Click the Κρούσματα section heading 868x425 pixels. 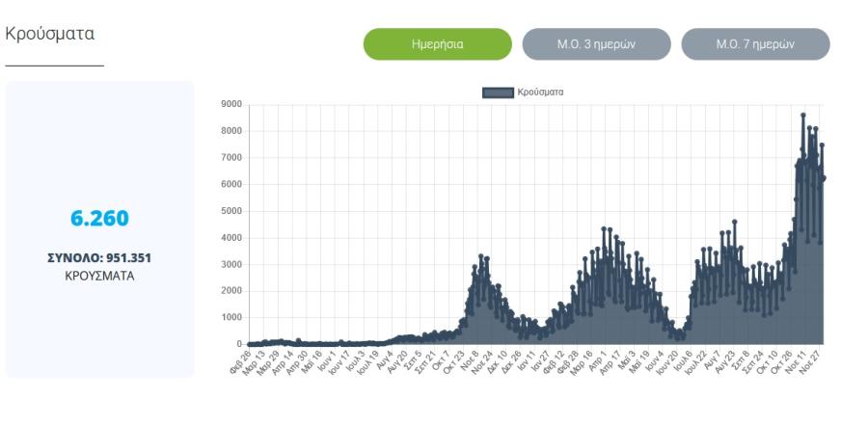50,34
